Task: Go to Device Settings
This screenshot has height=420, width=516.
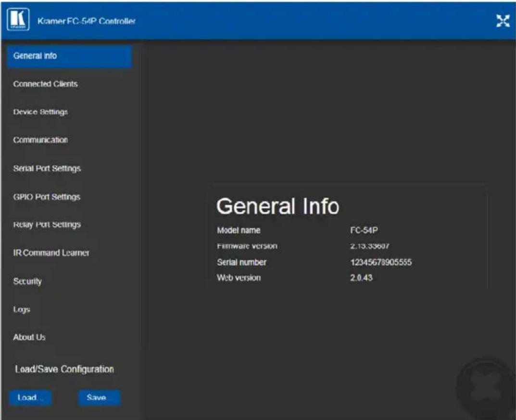Action: pyautogui.click(x=40, y=112)
